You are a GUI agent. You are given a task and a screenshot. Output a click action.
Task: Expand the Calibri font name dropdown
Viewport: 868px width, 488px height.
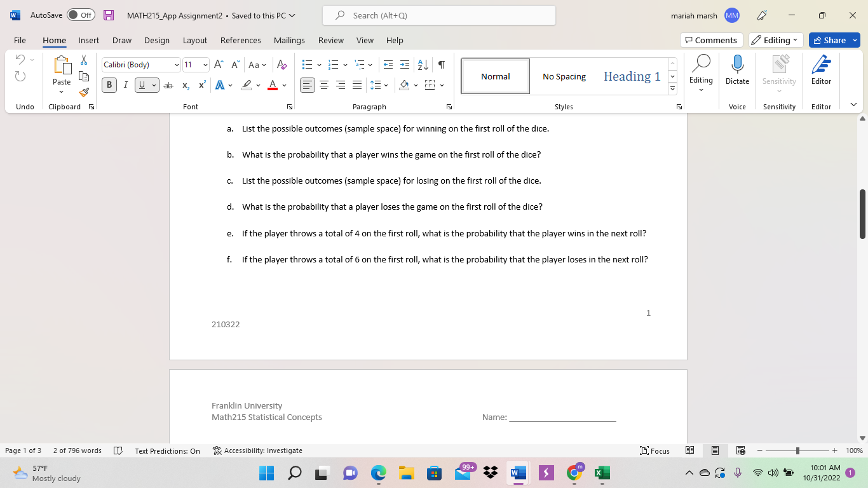pos(177,65)
